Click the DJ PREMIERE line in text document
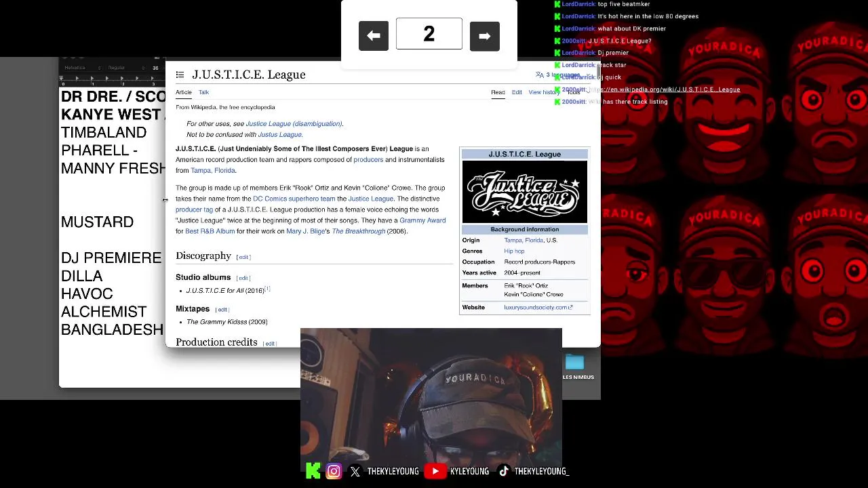The image size is (868, 488). pos(111,258)
